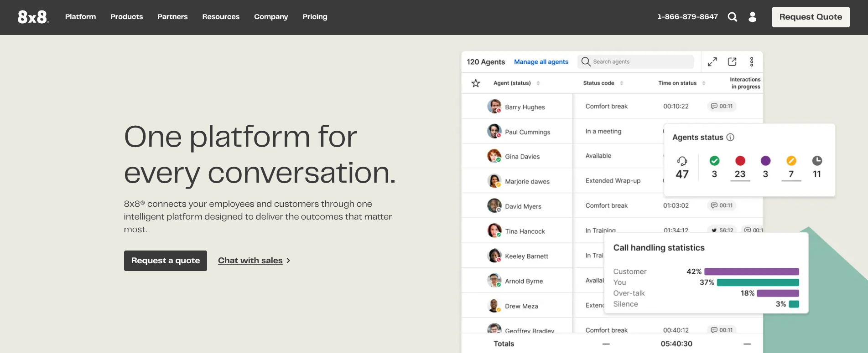Open the user account icon
The height and width of the screenshot is (353, 868).
[x=753, y=17]
